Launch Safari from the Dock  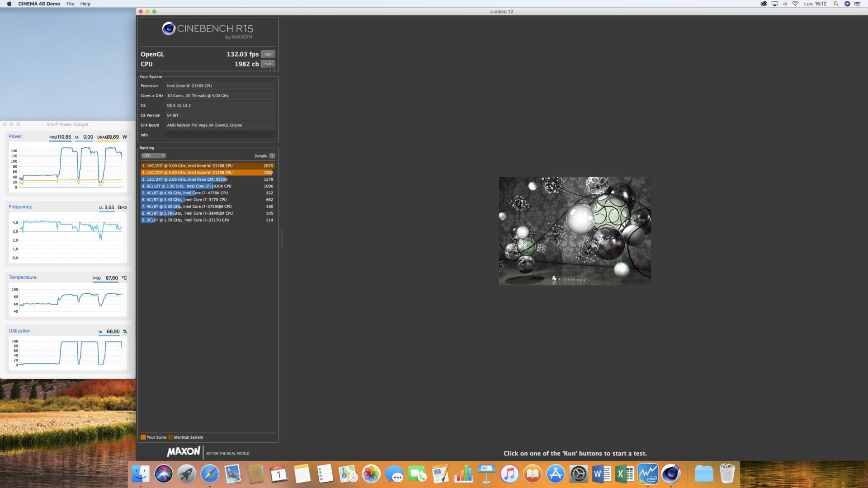210,474
